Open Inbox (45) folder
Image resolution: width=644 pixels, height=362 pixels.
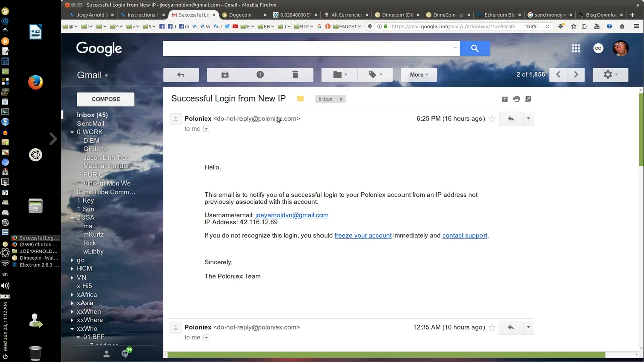point(92,115)
